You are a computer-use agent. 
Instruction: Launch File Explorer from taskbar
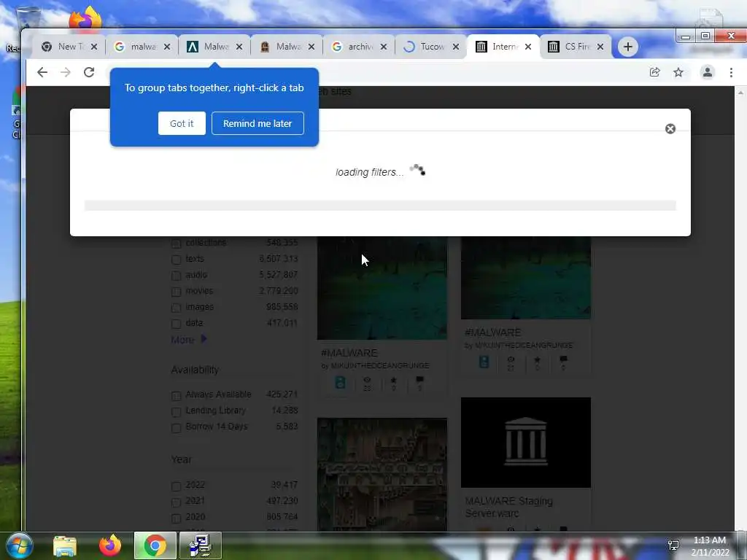click(x=65, y=545)
